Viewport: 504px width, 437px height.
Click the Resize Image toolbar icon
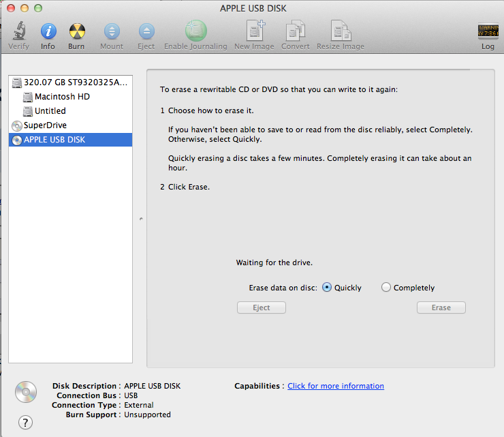(x=341, y=31)
